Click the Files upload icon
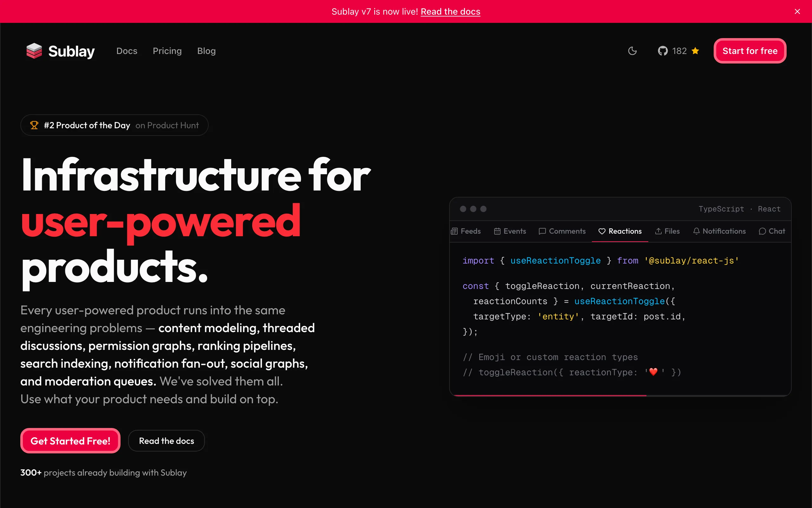The image size is (812, 508). [658, 231]
